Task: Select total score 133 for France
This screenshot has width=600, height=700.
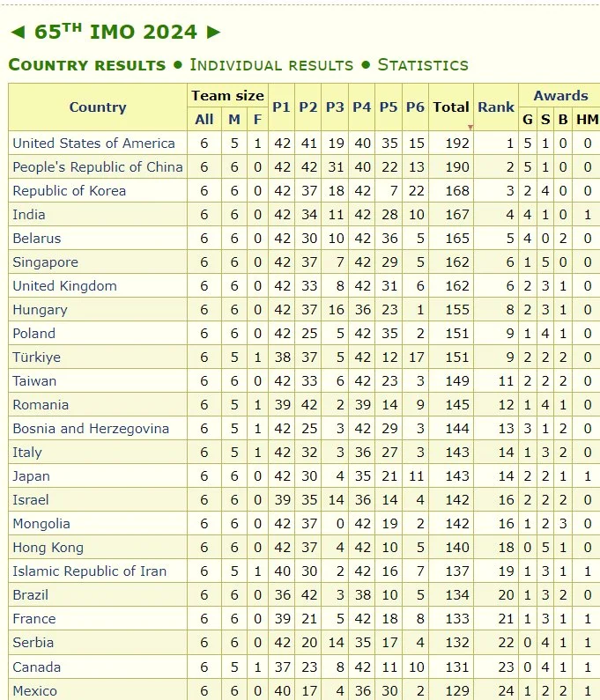Action: 457,618
